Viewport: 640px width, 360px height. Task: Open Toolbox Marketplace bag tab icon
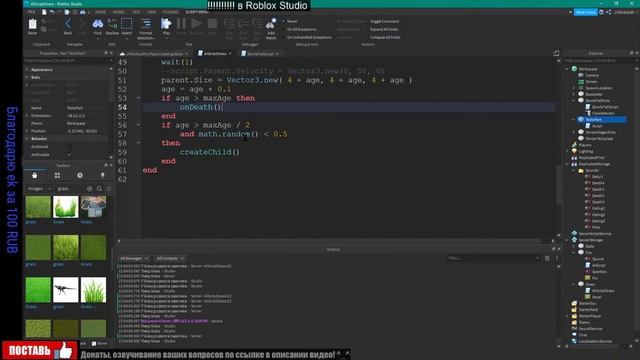point(35,175)
